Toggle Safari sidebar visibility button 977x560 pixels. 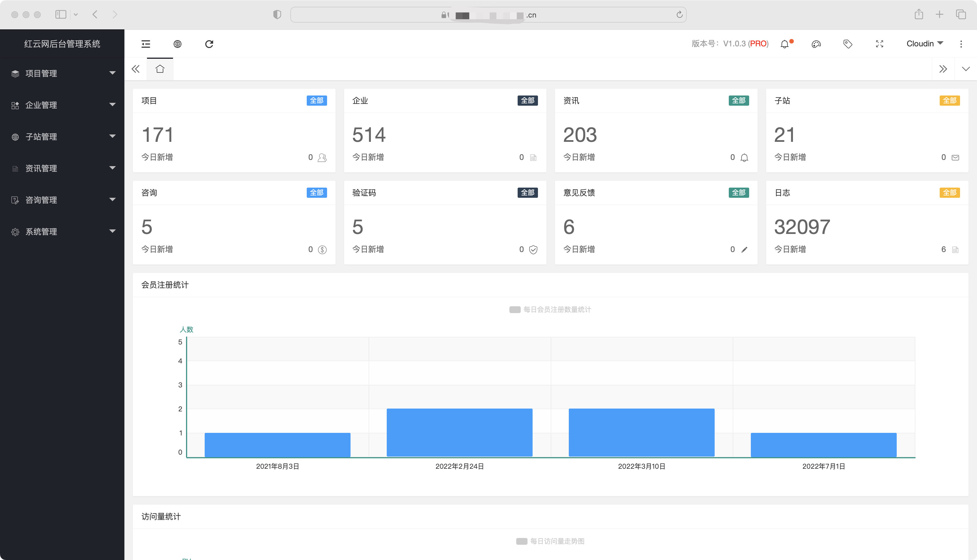[61, 15]
